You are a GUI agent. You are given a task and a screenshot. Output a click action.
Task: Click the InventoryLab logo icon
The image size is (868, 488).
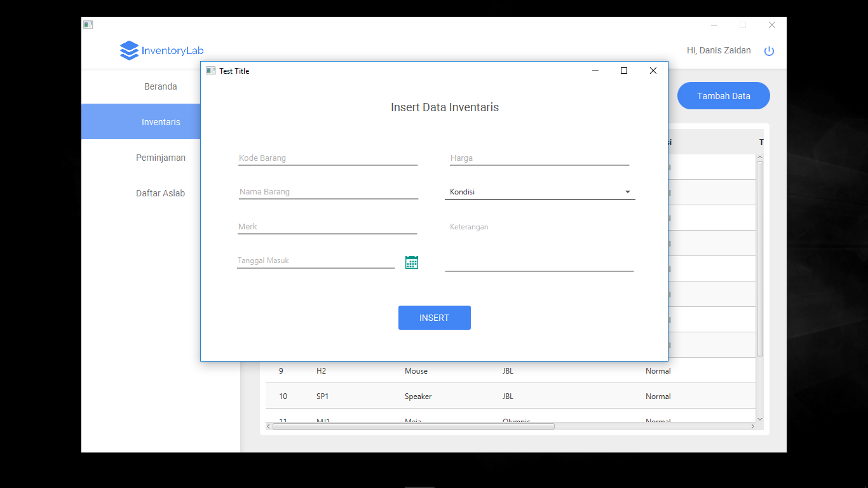[x=128, y=50]
